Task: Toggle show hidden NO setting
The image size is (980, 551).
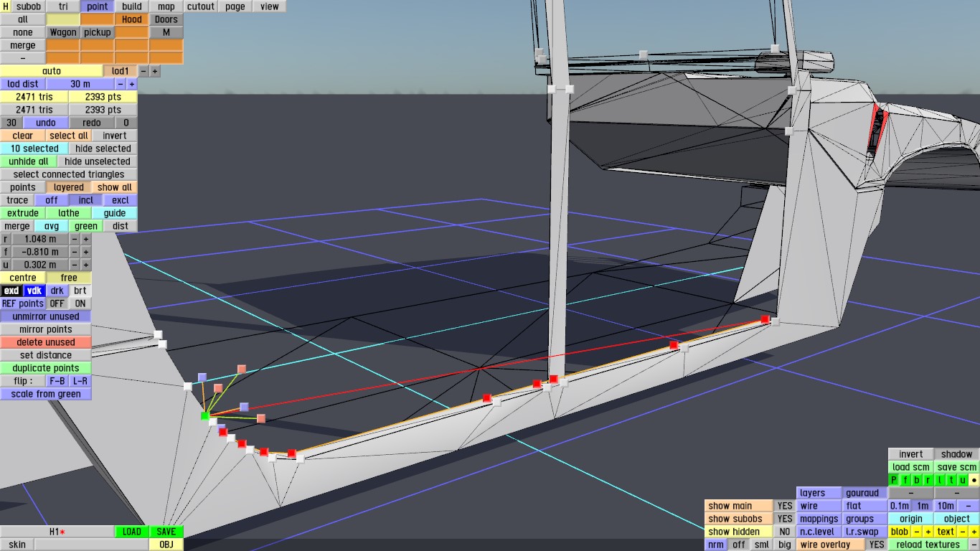Action: (x=785, y=532)
